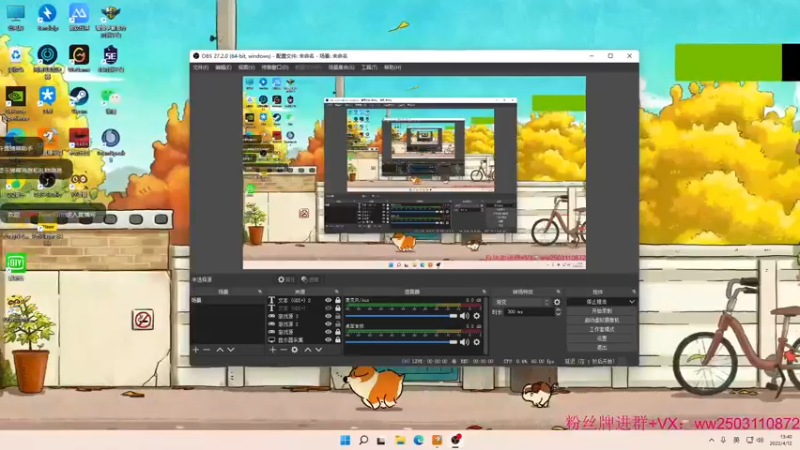Open iQIYI desktop icon
This screenshot has width=800, height=450.
(x=16, y=266)
